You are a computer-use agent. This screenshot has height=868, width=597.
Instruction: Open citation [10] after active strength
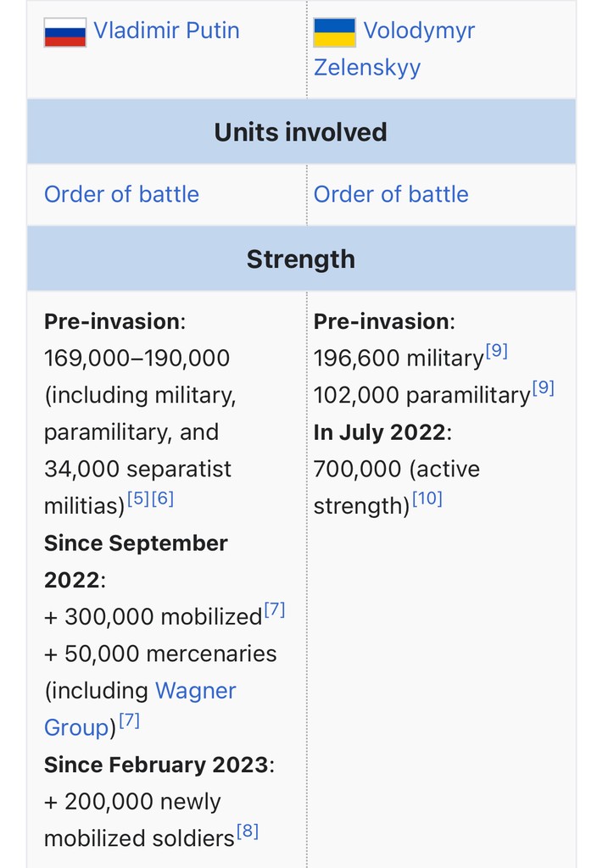(427, 498)
